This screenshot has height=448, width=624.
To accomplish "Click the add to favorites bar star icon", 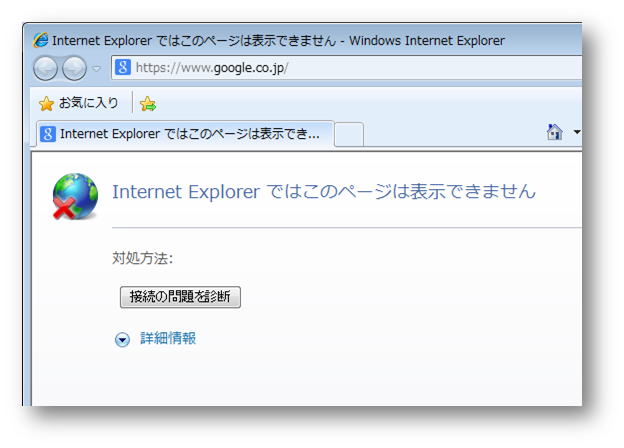I will pyautogui.click(x=148, y=104).
